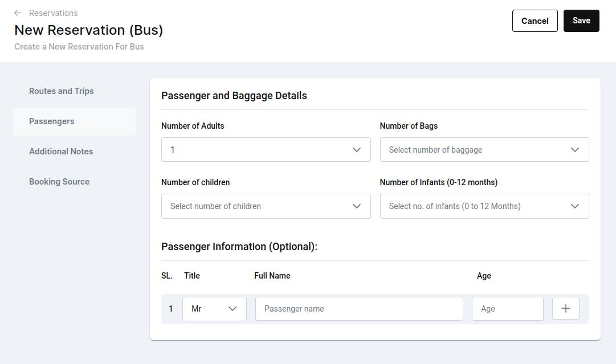Click into the Age input field
The image size is (616, 364).
click(507, 309)
